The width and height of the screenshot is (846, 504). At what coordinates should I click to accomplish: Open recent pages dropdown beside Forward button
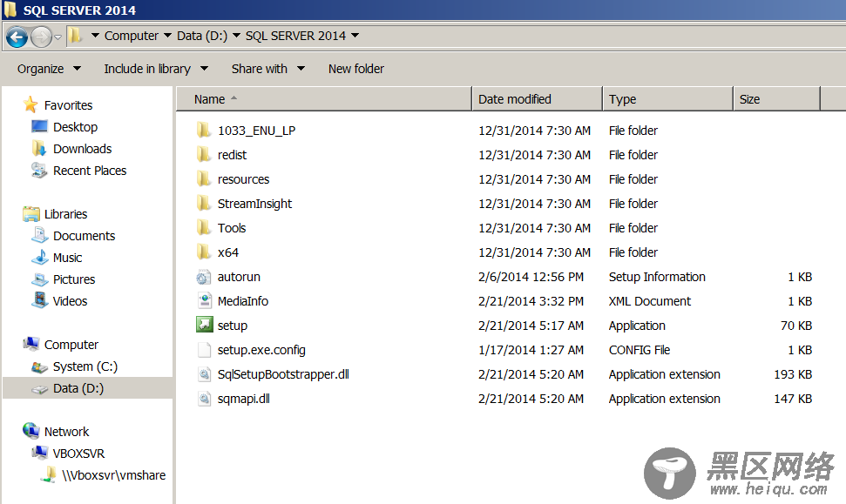click(58, 37)
